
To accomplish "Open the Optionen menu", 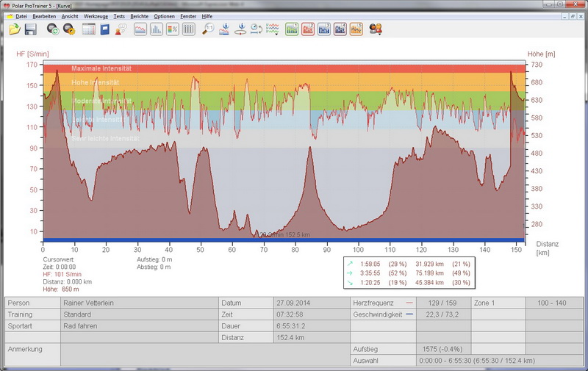I will coord(164,15).
